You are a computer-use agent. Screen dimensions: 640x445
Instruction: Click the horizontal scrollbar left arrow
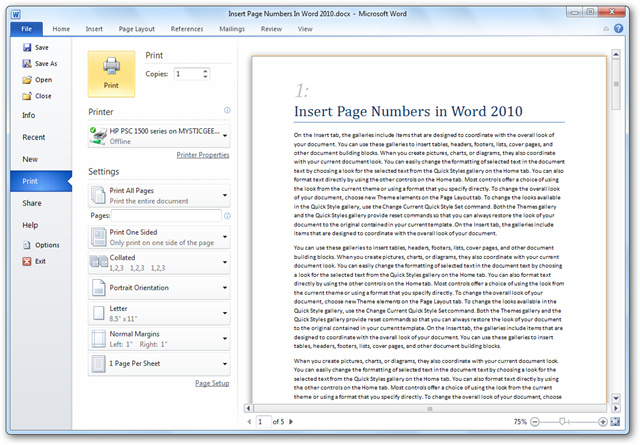[249, 408]
